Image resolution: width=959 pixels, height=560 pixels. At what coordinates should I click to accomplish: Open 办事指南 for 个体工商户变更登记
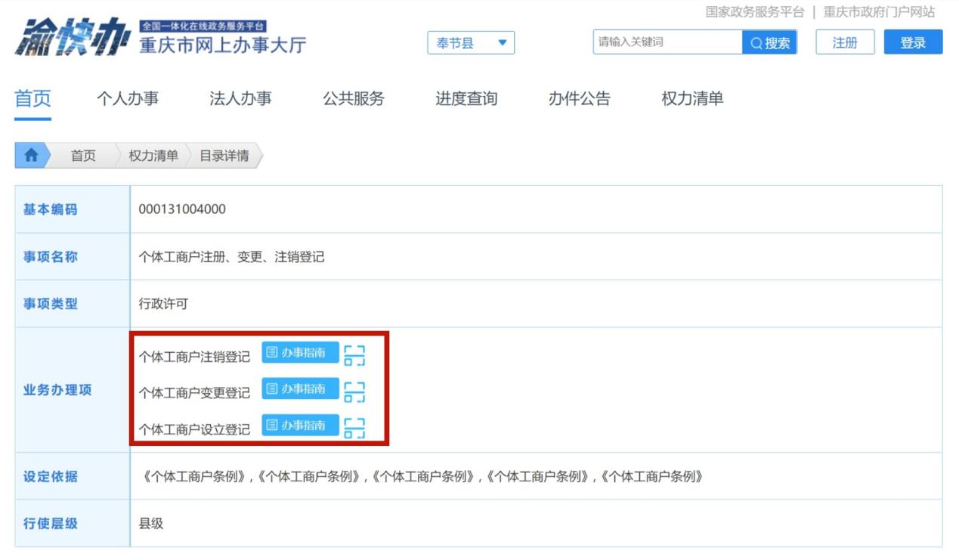(x=300, y=389)
